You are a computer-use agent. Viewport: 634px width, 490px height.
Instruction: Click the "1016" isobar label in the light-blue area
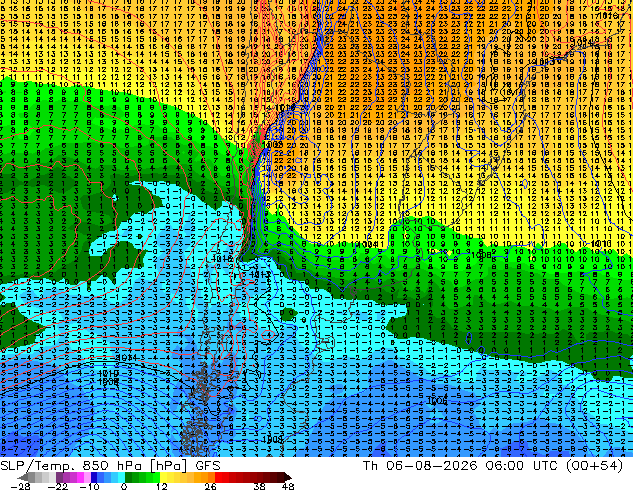[x=222, y=258]
